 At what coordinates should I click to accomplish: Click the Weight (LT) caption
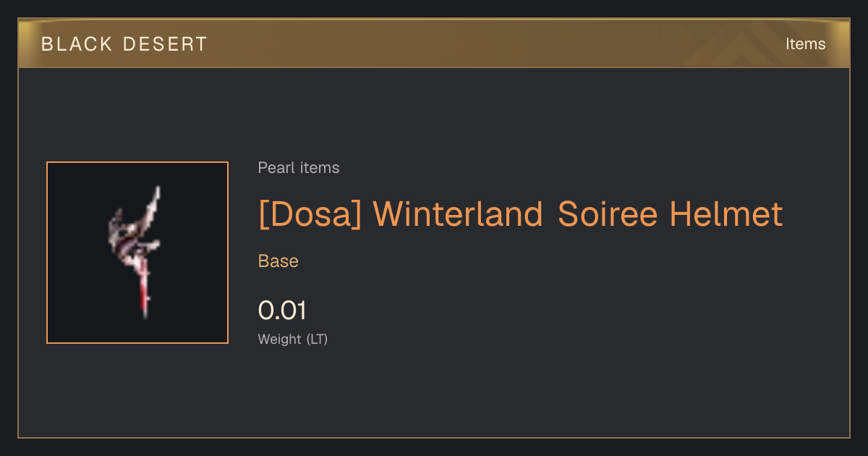[293, 339]
